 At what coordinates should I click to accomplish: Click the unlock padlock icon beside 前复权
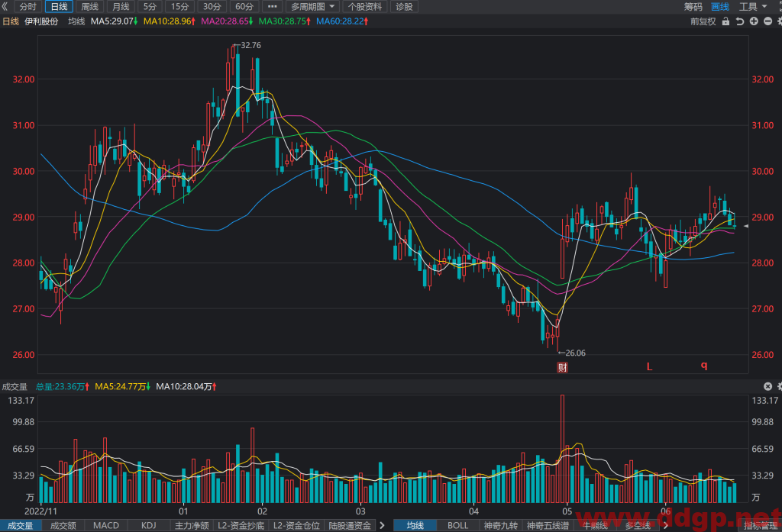725,21
